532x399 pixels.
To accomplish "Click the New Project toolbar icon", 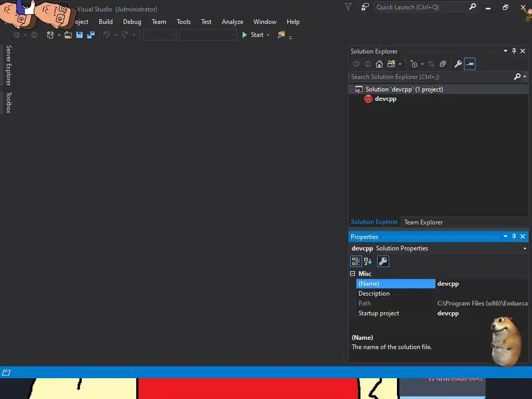I will [x=50, y=35].
